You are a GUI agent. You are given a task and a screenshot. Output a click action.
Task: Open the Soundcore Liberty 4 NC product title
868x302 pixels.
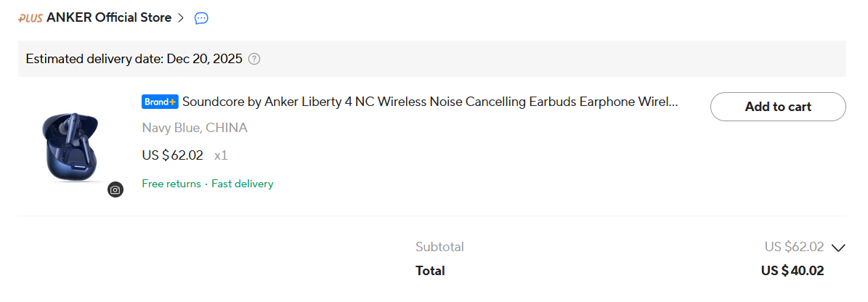coord(430,102)
